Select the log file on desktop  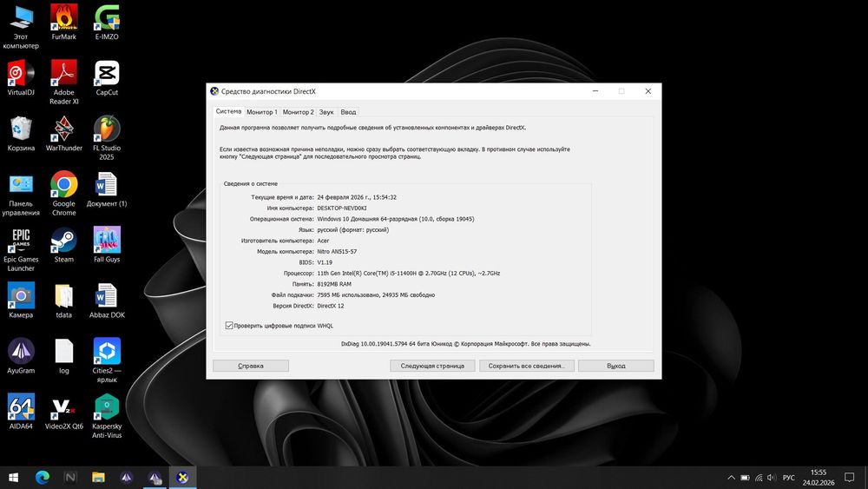coord(63,357)
